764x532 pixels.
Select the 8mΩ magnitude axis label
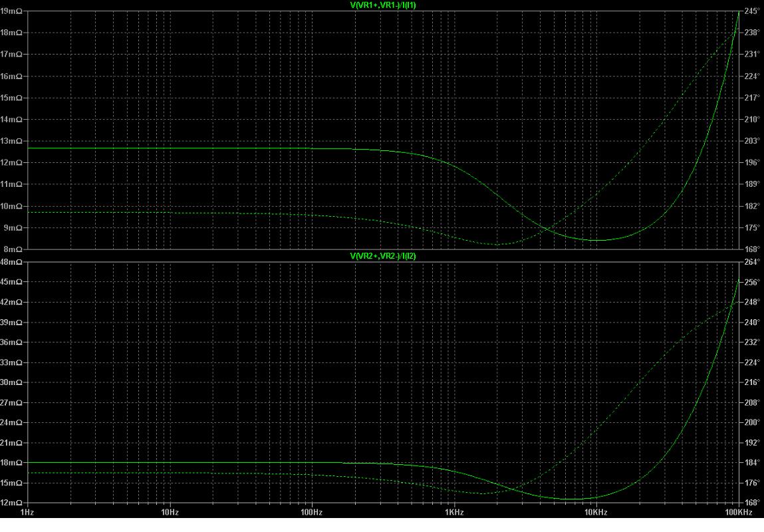(13, 249)
